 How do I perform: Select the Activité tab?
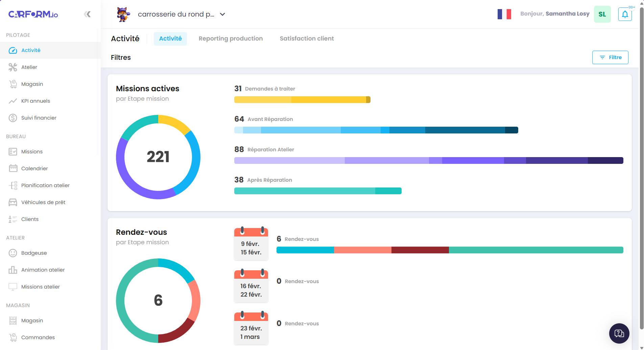(x=170, y=38)
